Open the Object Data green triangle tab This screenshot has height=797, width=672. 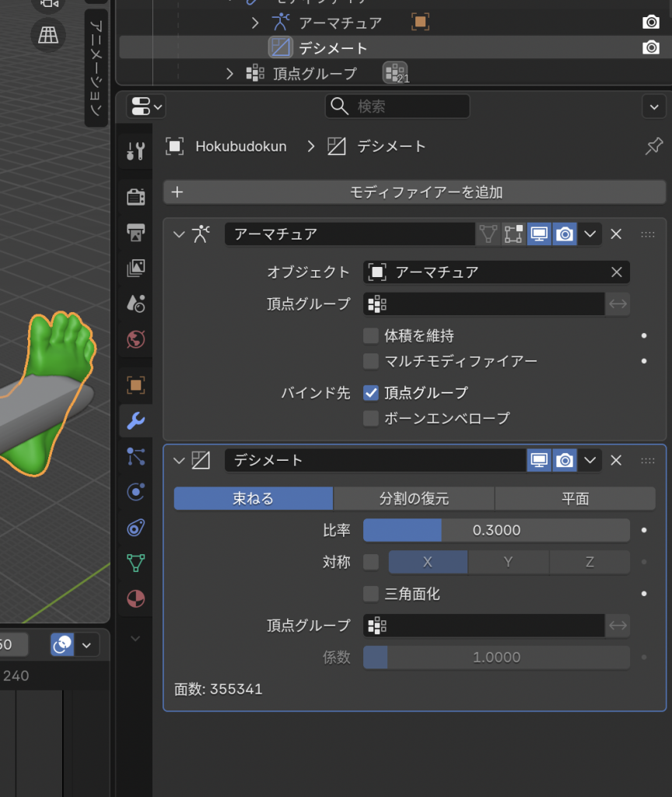[x=135, y=563]
